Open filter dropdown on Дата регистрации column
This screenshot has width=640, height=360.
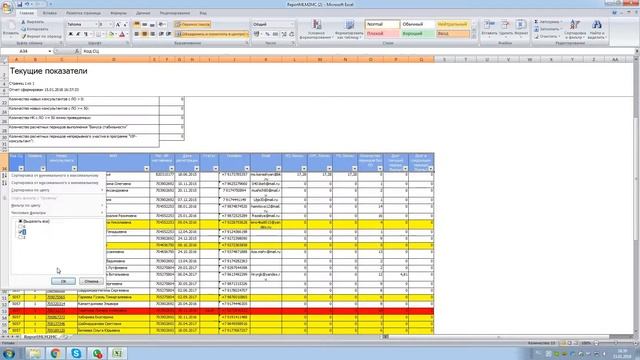click(196, 168)
